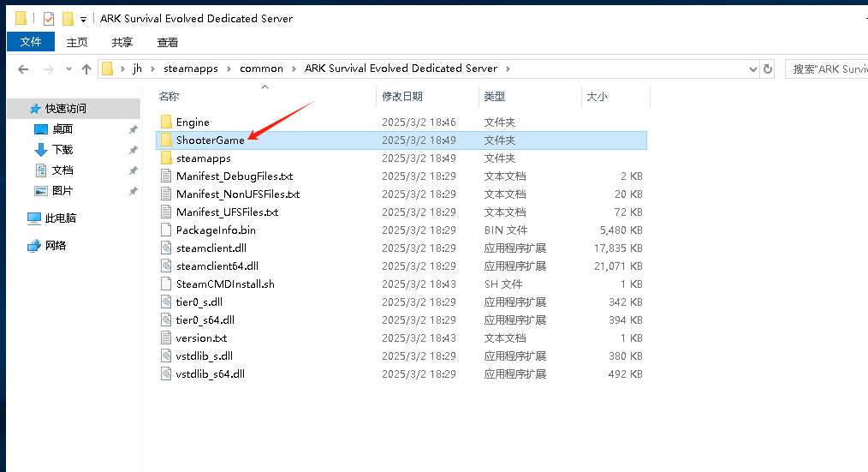Select the tier0_s64.dll file icon
Viewport: 868px width, 472px height.
coord(166,320)
